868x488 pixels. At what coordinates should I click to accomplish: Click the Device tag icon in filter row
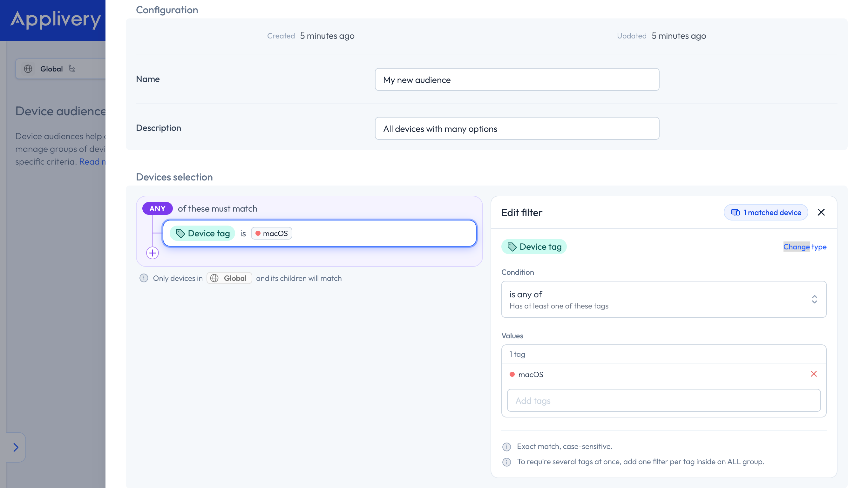pos(180,233)
